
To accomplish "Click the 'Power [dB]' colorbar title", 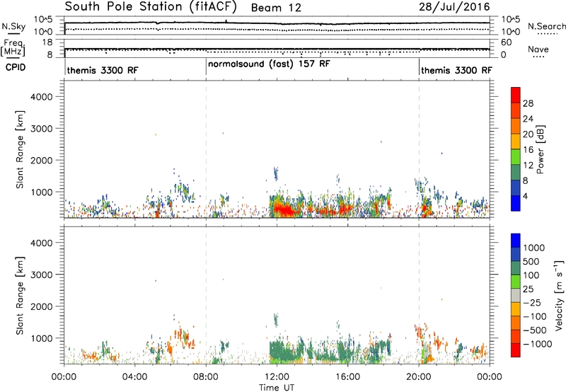I will click(x=540, y=149).
